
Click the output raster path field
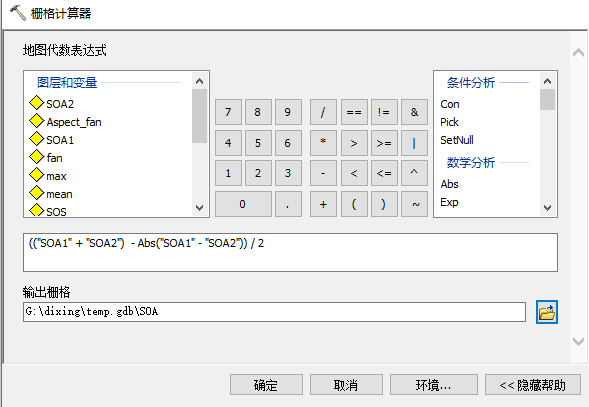tap(274, 312)
